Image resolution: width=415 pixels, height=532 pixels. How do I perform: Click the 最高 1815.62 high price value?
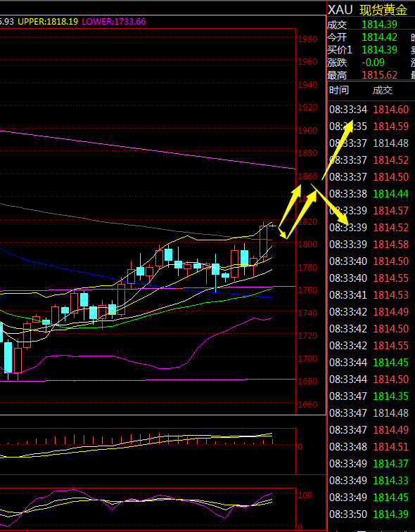point(379,75)
